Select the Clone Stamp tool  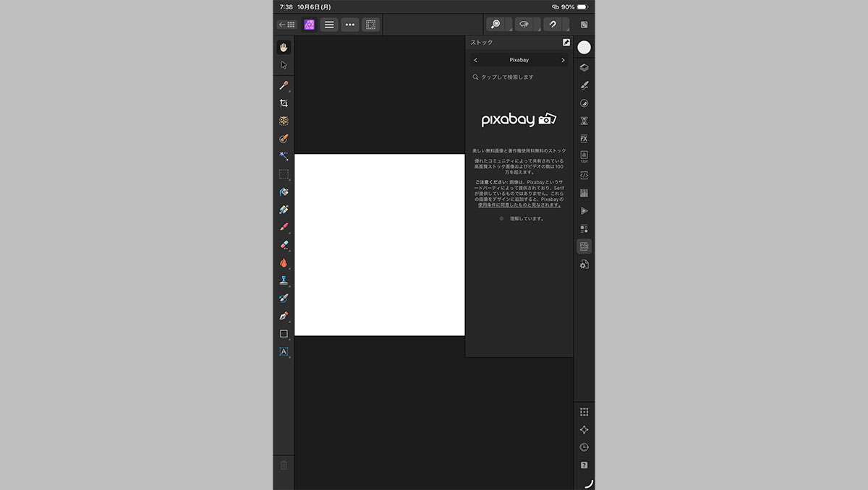pos(284,280)
